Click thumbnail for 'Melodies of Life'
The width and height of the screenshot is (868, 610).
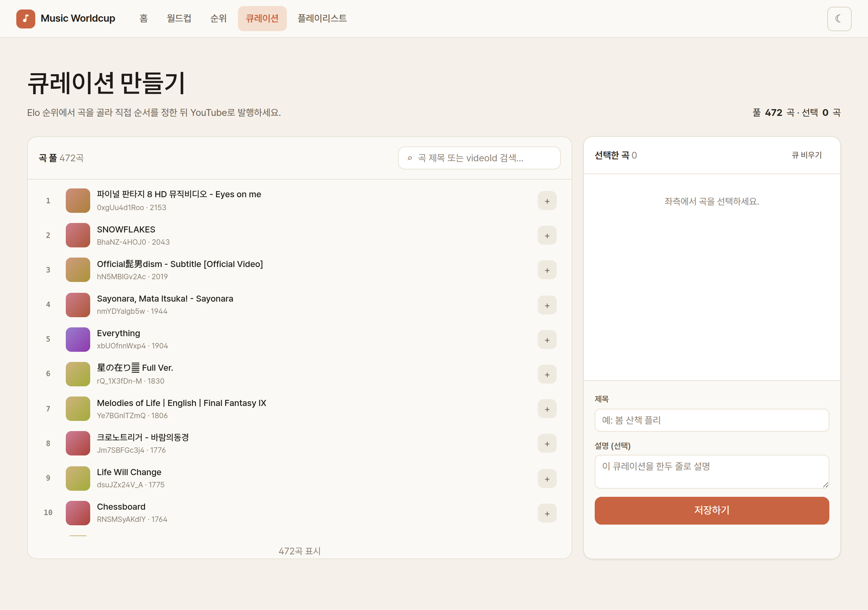point(78,409)
